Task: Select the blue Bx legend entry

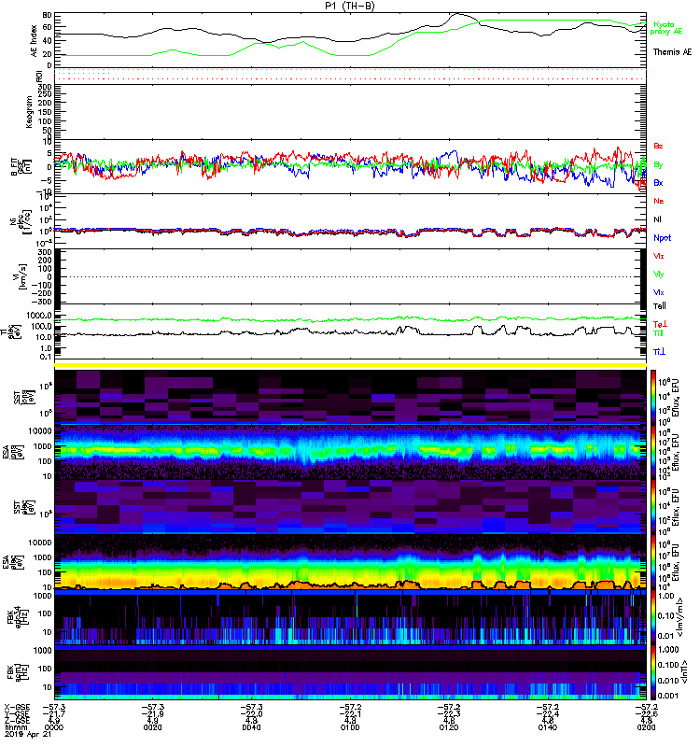Action: (x=658, y=182)
